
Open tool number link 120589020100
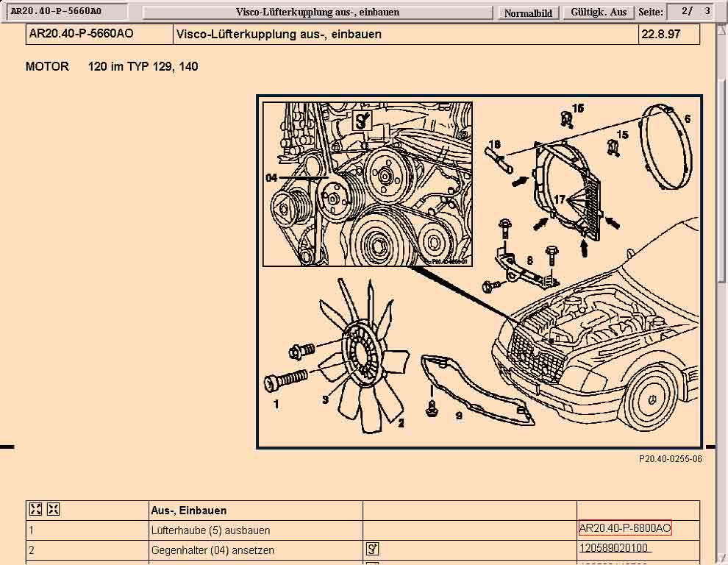[x=615, y=549]
